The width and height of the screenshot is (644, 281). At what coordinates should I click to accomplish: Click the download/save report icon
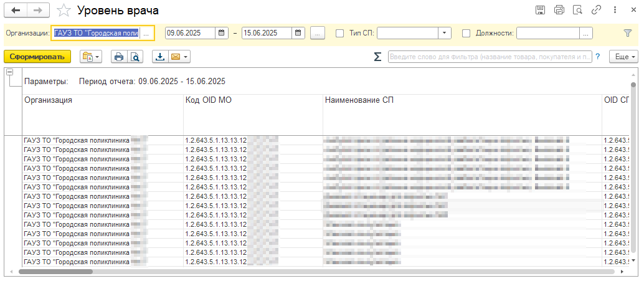[159, 57]
